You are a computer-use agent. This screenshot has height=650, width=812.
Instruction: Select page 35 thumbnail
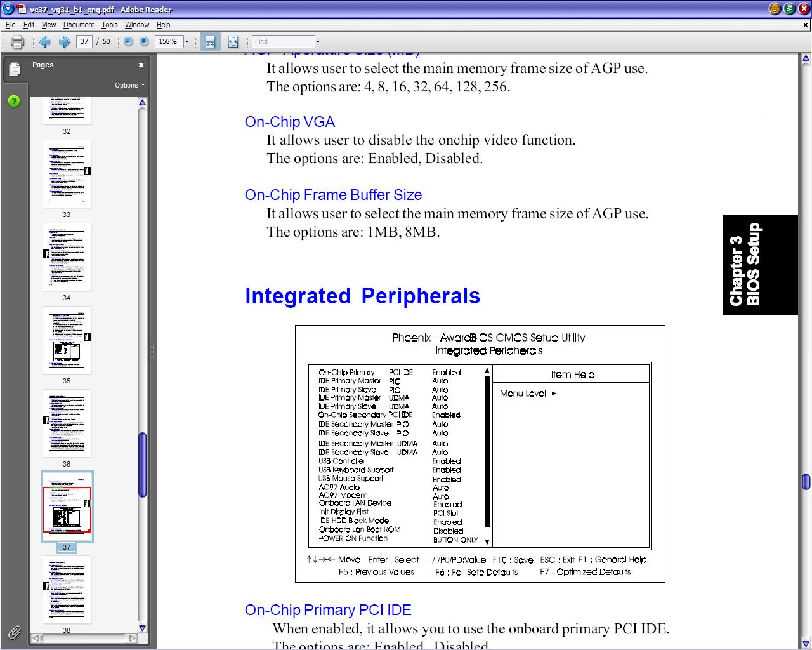tap(67, 340)
